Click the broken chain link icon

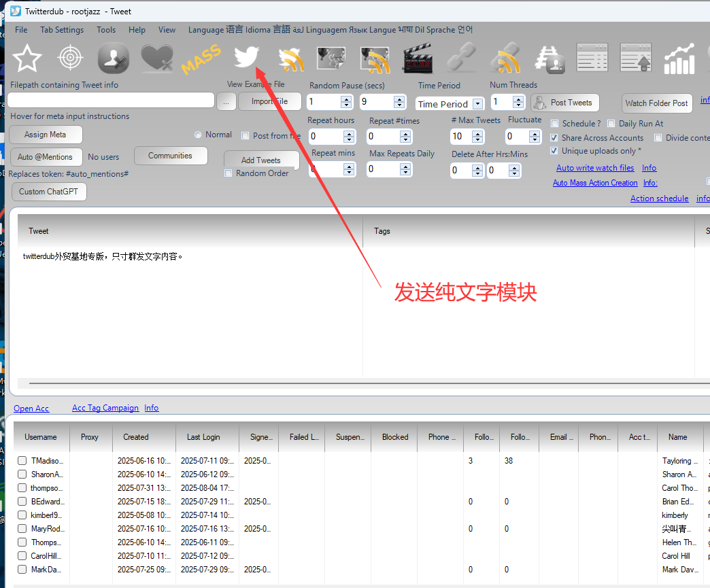[462, 58]
